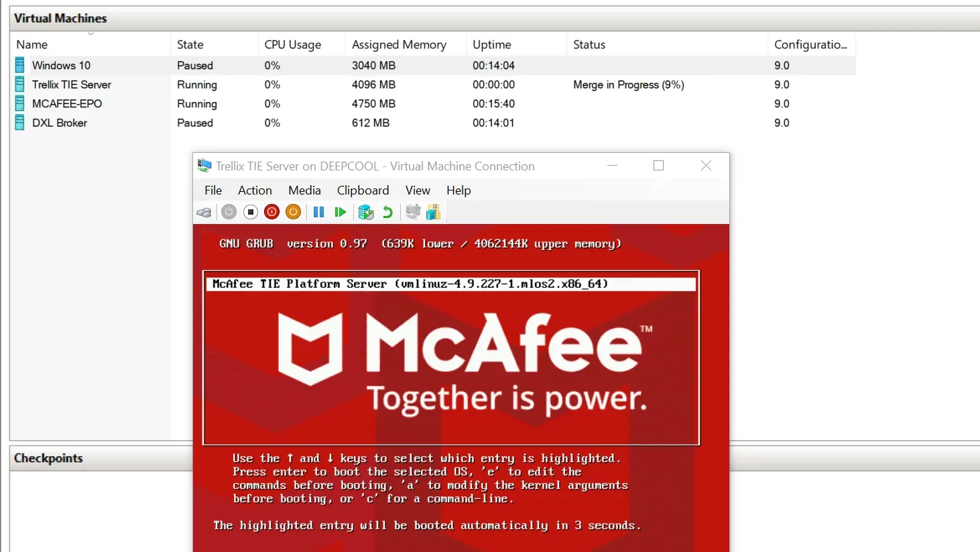Select the MCAFEE-EPO virtual machine
This screenshot has width=980, height=552.
pos(67,103)
